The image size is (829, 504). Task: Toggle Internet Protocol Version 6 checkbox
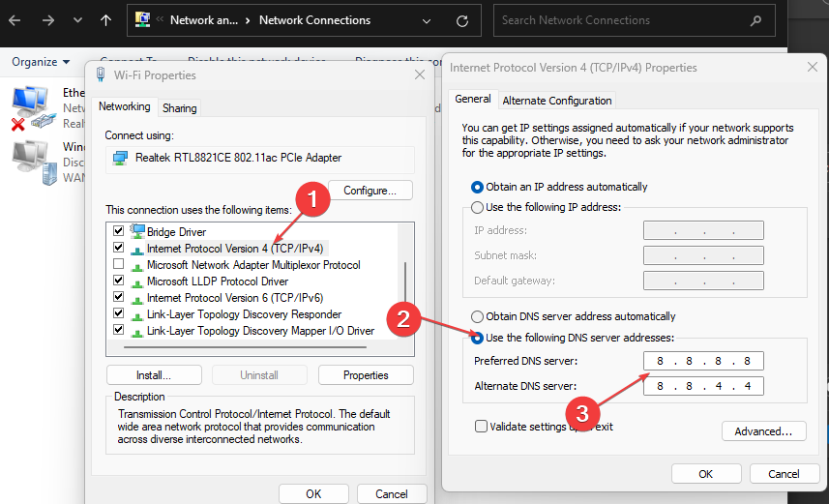(x=118, y=296)
